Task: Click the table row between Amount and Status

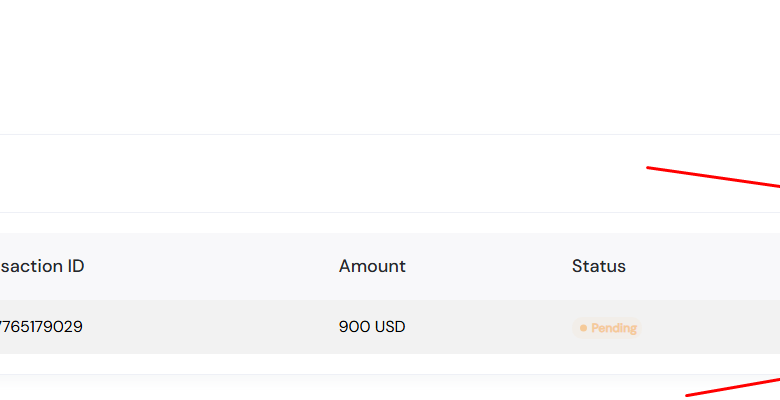Action: click(x=490, y=327)
